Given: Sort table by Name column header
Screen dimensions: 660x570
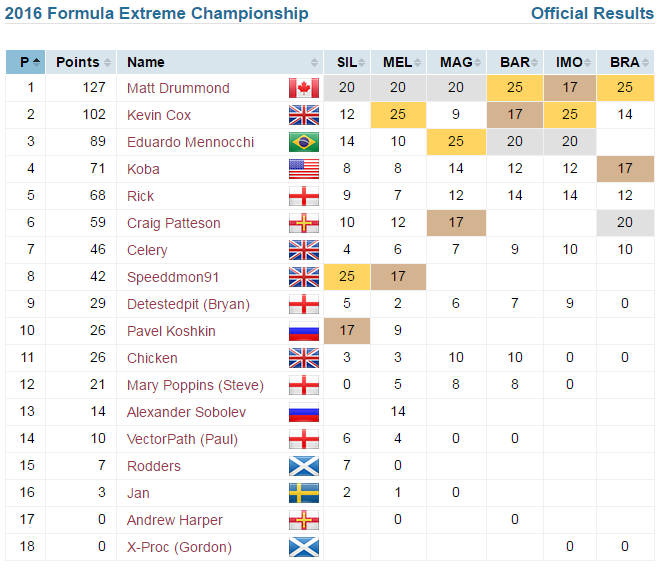Looking at the screenshot, I should coord(220,62).
